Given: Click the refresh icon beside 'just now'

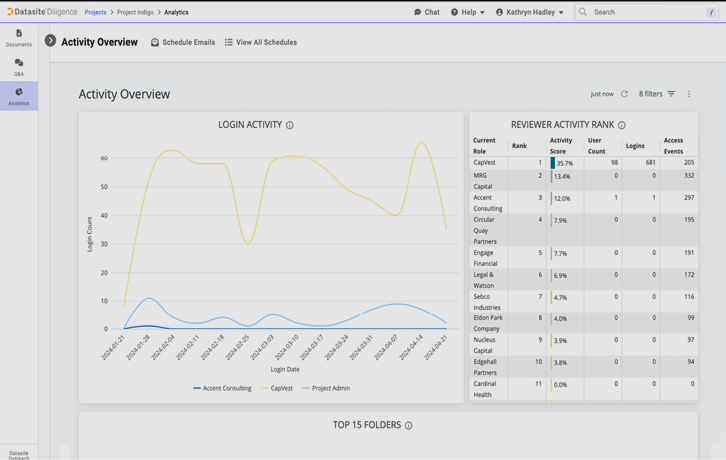Looking at the screenshot, I should coord(624,94).
